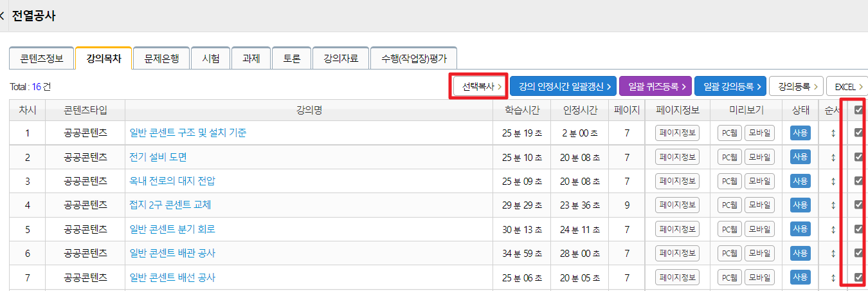Click the reorder arrow icon in row 7
Screen dimensions: 868x291
point(833,277)
